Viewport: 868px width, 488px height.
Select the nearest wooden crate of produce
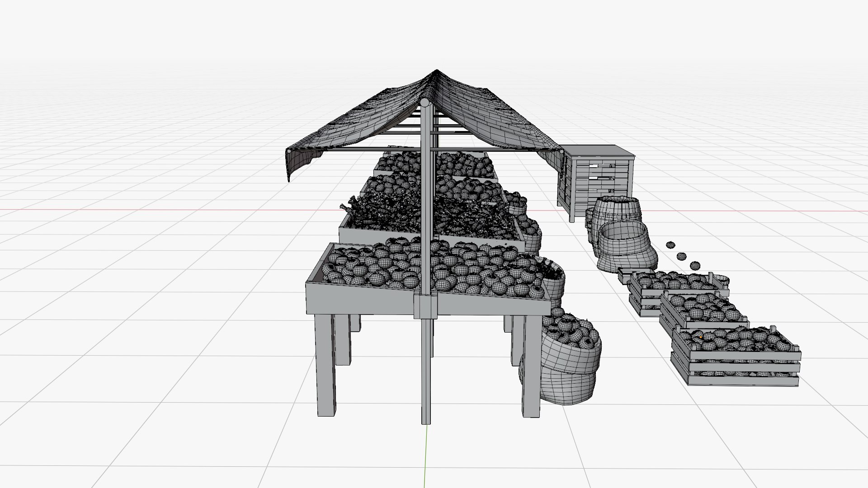click(x=735, y=356)
